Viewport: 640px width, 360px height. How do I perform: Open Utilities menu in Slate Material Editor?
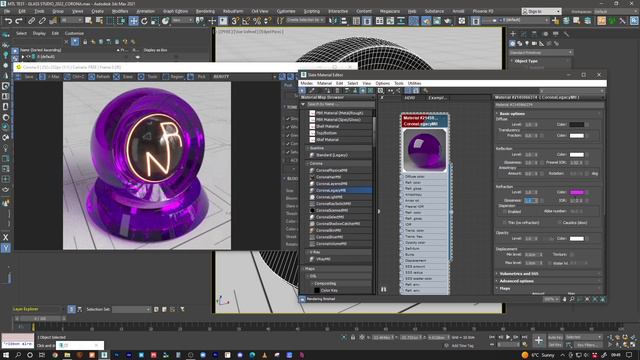point(414,83)
